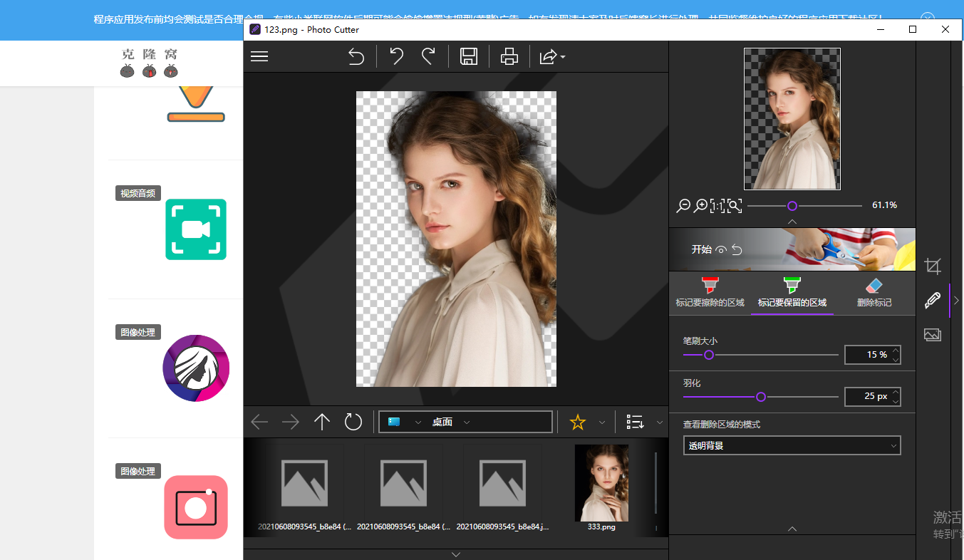This screenshot has width=964, height=560.
Task: Redo the last action
Action: tap(428, 56)
